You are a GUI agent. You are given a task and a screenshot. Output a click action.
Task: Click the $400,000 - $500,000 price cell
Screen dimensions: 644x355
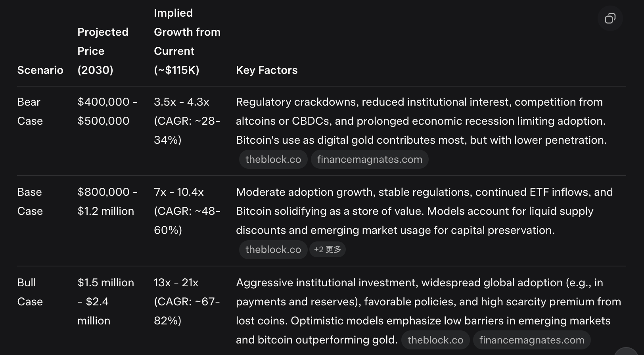pos(107,111)
